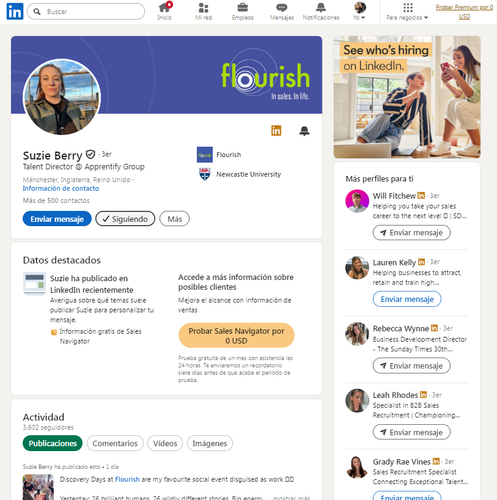Open the Flourish company logo
Screen dimensions: 497x500
(x=205, y=155)
